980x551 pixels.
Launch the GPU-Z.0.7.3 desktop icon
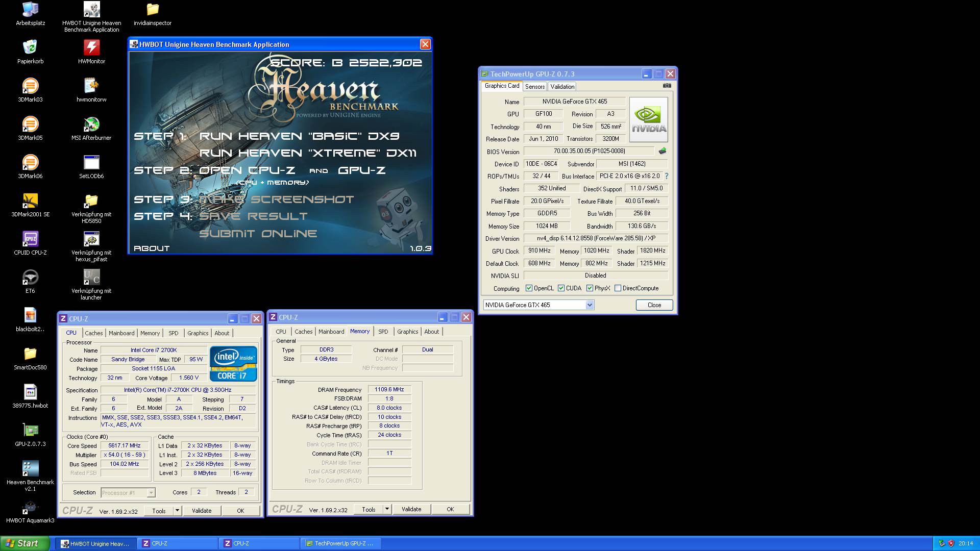pos(30,435)
